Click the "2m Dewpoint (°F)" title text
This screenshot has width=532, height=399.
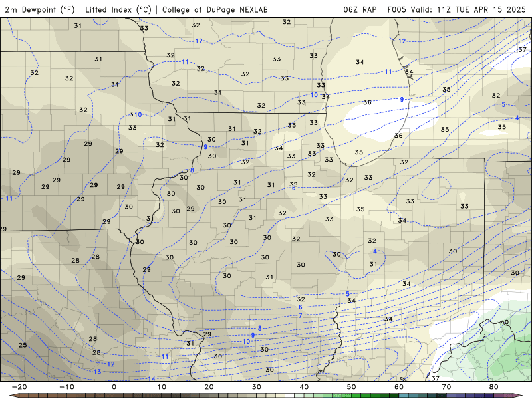pos(40,9)
